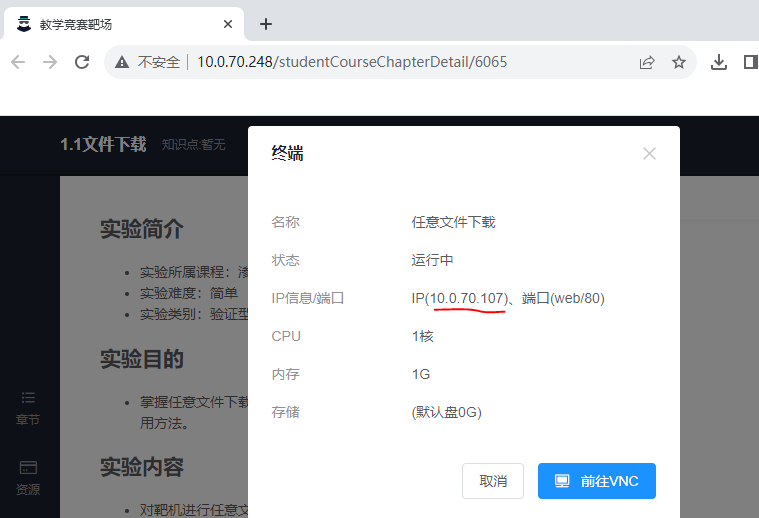Close the 终端 dialog with X
This screenshot has width=759, height=518.
tap(649, 153)
